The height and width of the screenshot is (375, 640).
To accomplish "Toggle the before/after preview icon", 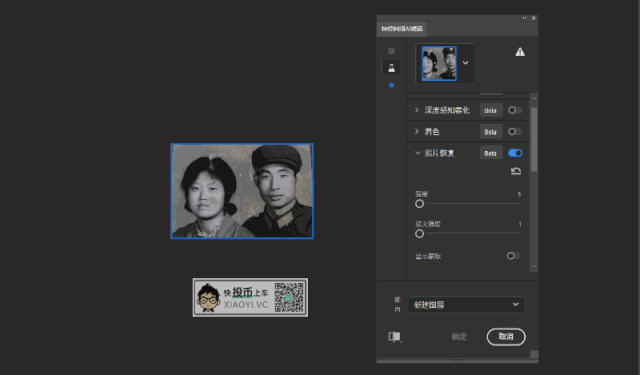I will 394,337.
